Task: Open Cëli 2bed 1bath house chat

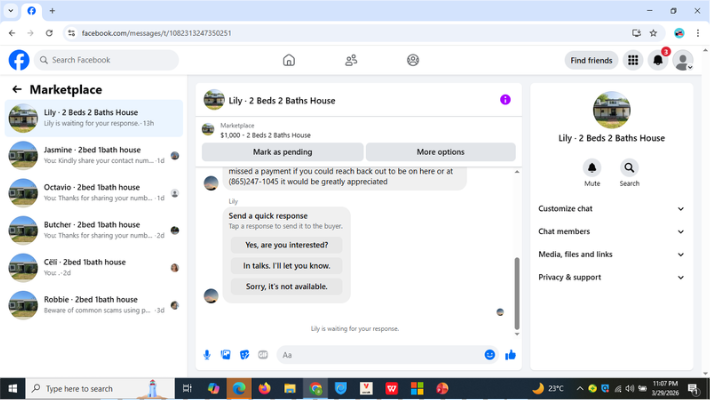Action: click(94, 268)
